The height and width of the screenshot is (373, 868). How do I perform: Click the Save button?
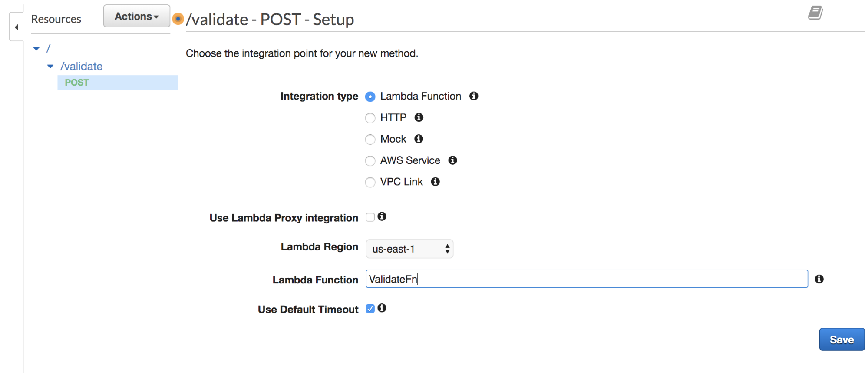pos(841,340)
